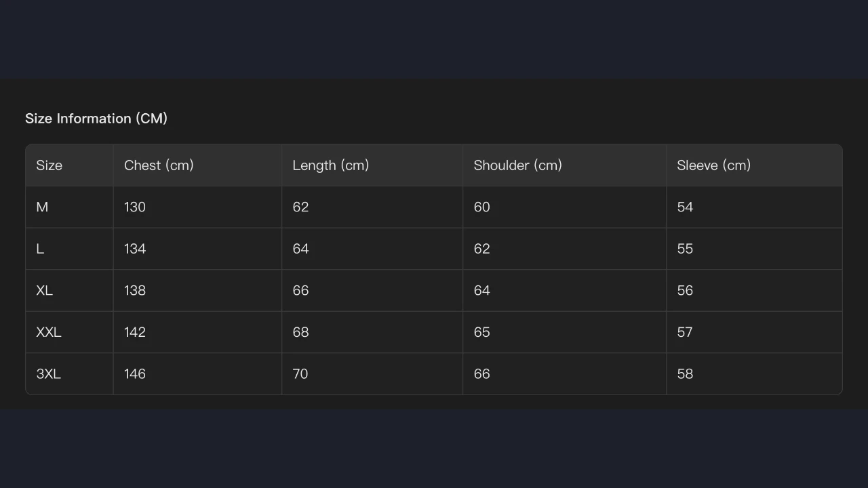Viewport: 868px width, 488px height.
Task: Click the Chest (cm) column header
Action: tap(159, 165)
